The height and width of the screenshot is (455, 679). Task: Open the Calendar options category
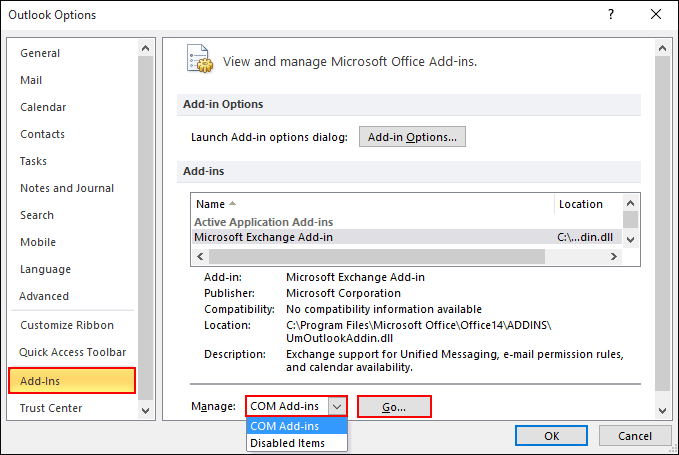[x=43, y=107]
